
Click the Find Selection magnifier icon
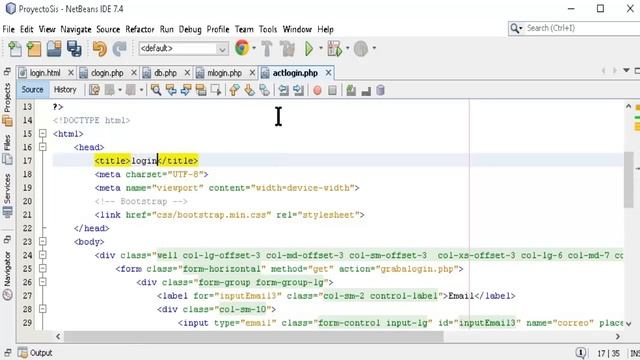156,90
